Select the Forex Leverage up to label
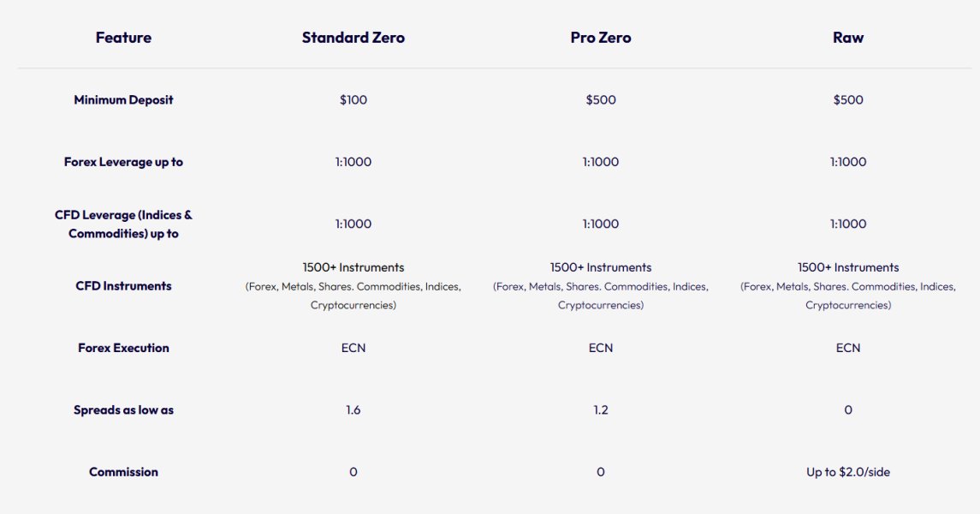Image resolution: width=980 pixels, height=514 pixels. (123, 162)
